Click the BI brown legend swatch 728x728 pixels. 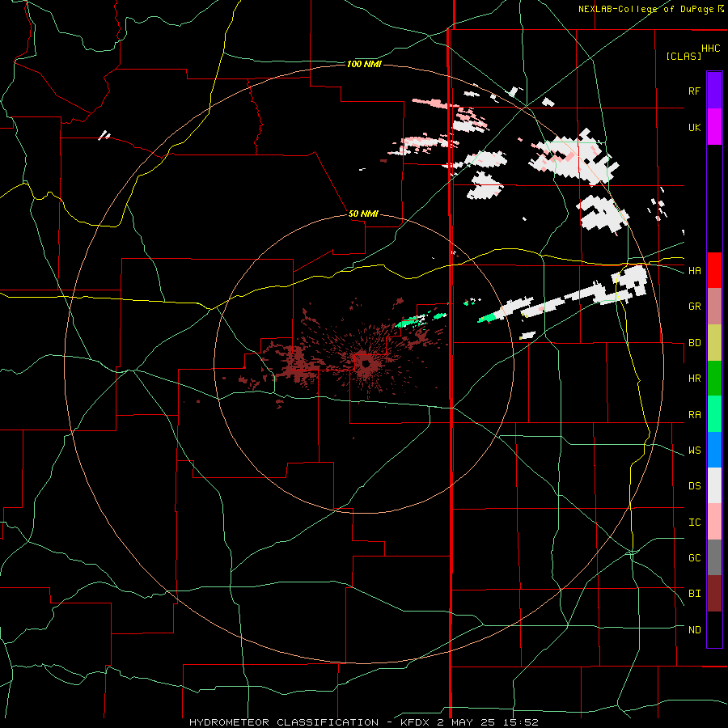pyautogui.click(x=714, y=594)
